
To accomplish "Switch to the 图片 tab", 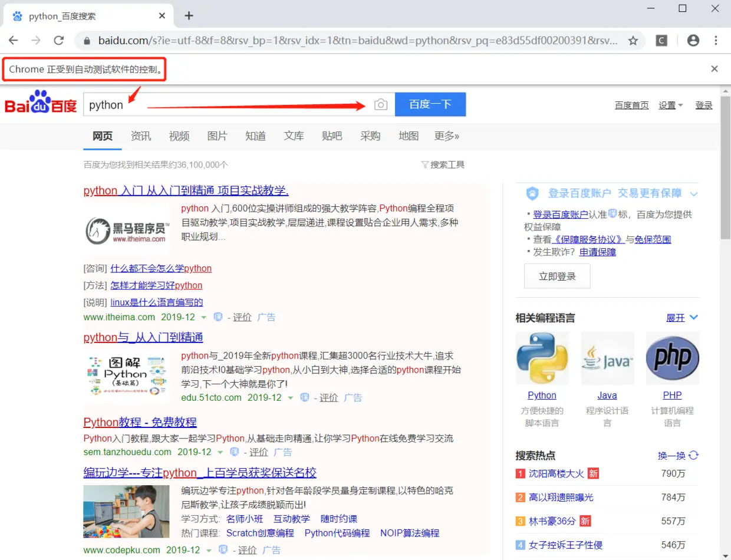I will coord(218,136).
